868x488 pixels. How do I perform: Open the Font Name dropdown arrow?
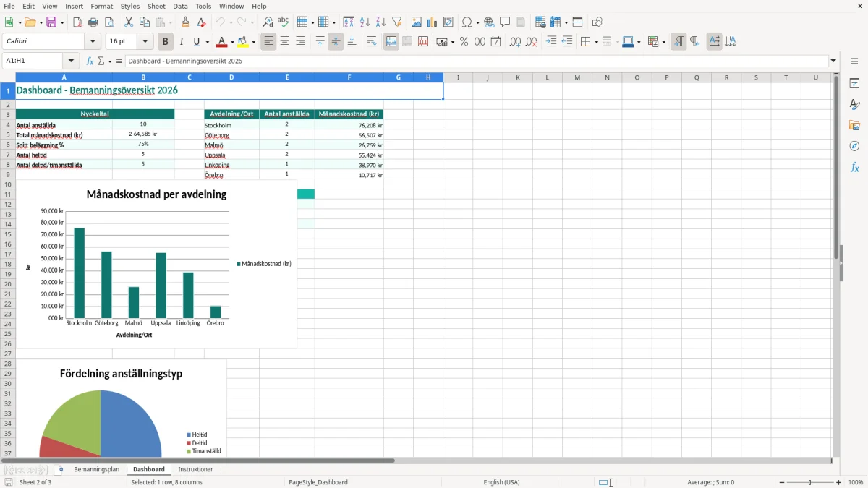tap(93, 42)
